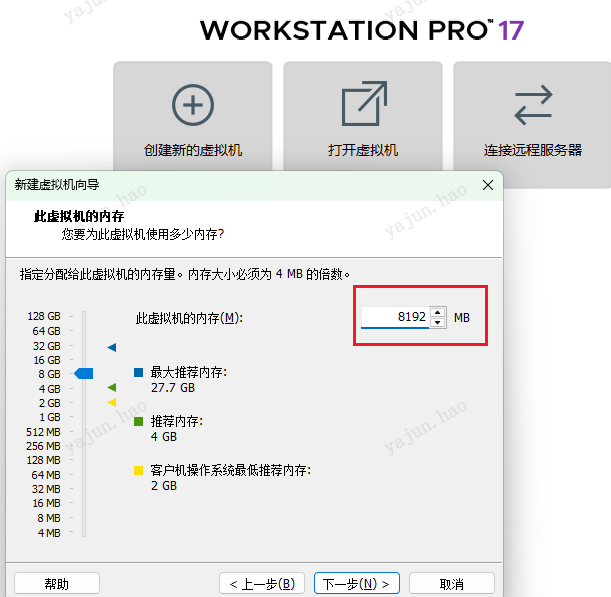Click the 创建新的虚拟机 label
Image resolution: width=611 pixels, height=597 pixels.
[x=193, y=150]
